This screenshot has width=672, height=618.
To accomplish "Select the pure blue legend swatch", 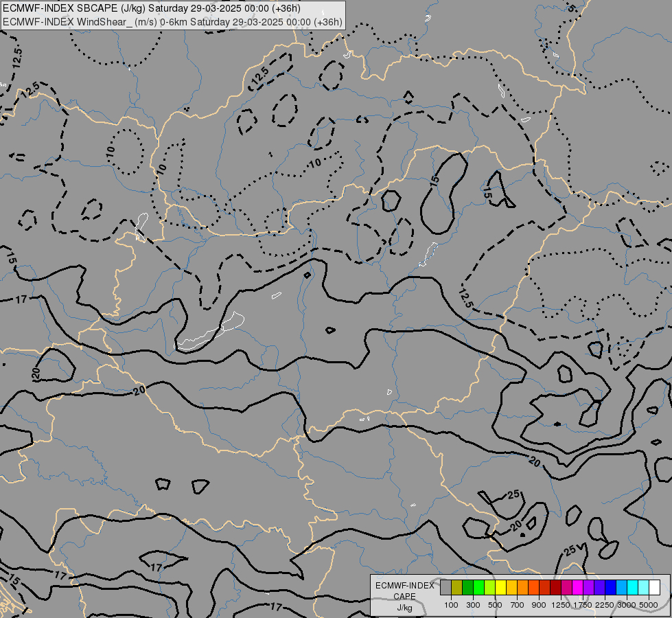I will point(610,587).
